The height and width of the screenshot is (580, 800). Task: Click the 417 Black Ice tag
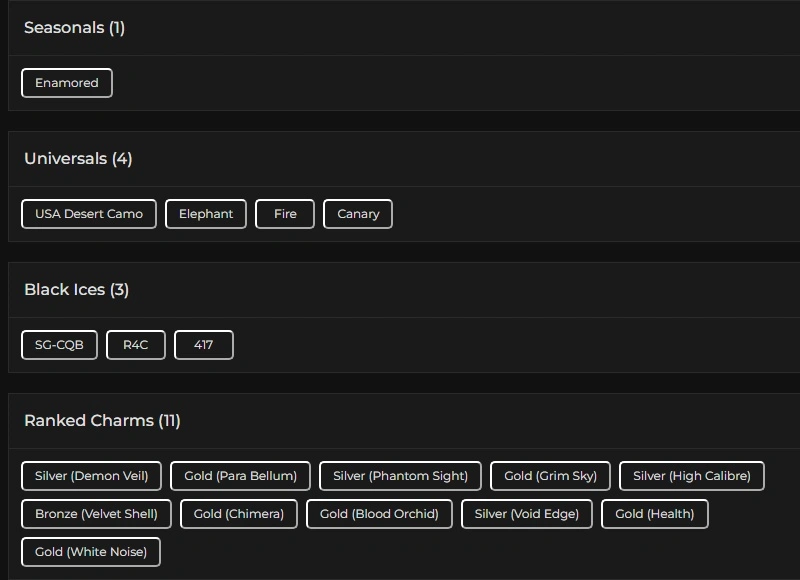[204, 345]
